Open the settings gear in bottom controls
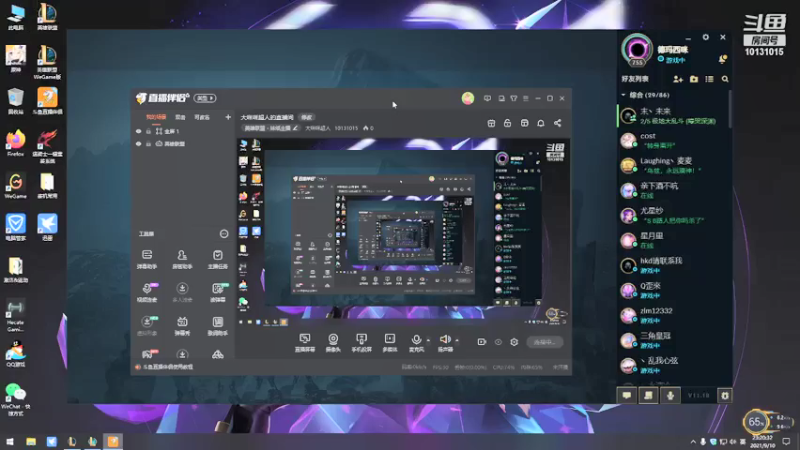 [x=514, y=342]
